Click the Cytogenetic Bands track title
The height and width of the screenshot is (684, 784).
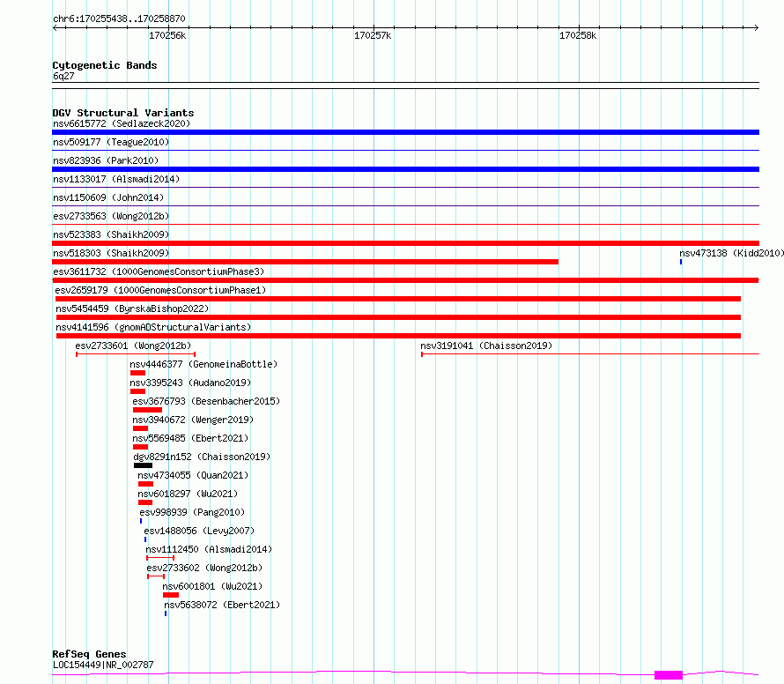[105, 65]
